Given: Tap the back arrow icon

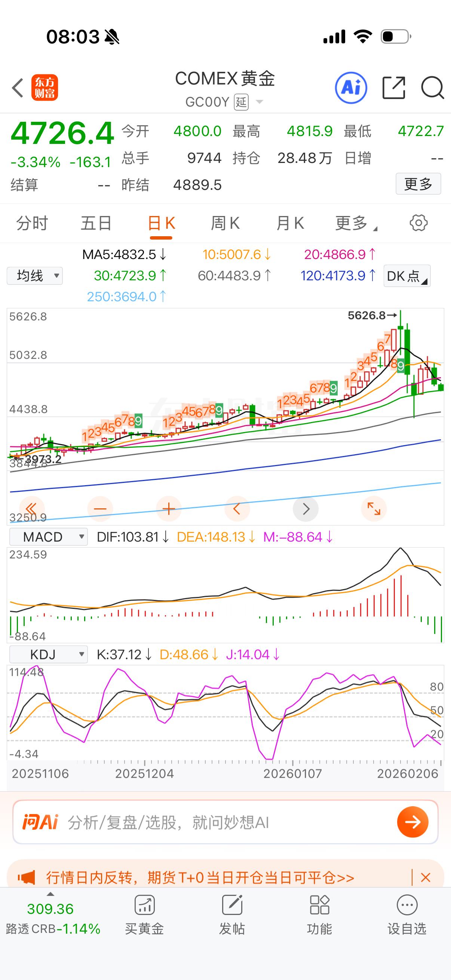Looking at the screenshot, I should point(18,88).
